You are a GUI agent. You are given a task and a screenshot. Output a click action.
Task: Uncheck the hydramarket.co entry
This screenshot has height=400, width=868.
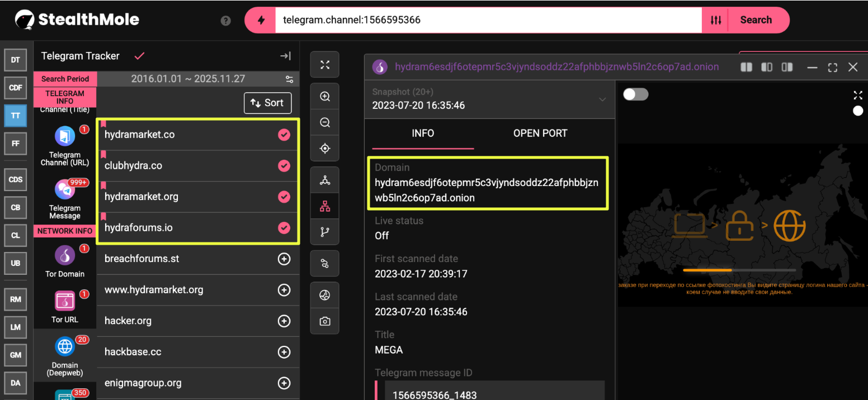pos(284,135)
